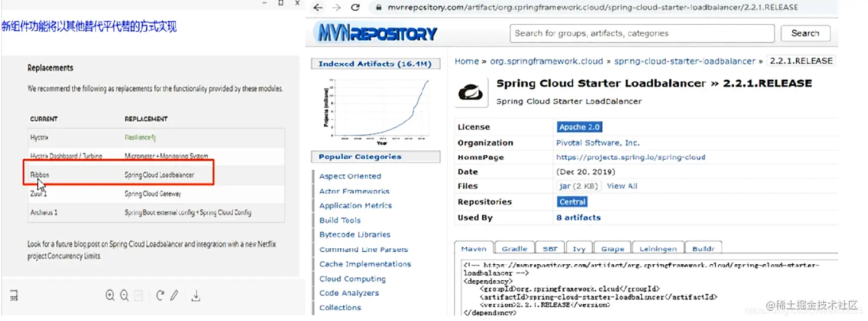Open the Actor Frameworks category
This screenshot has height=321, width=868.
354,191
